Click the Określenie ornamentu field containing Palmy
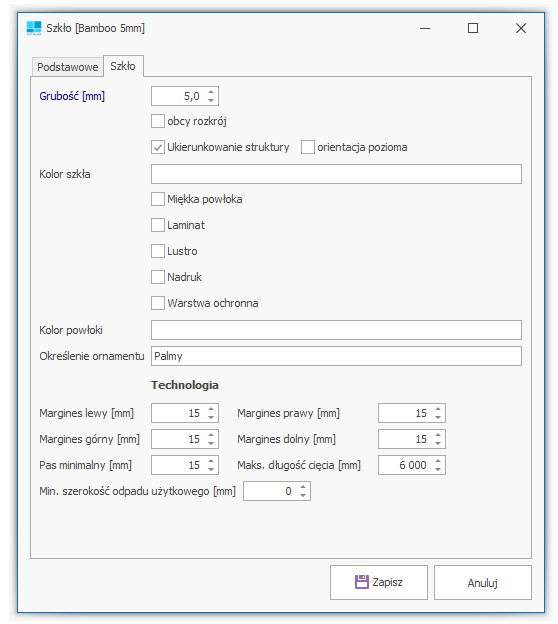 [336, 356]
